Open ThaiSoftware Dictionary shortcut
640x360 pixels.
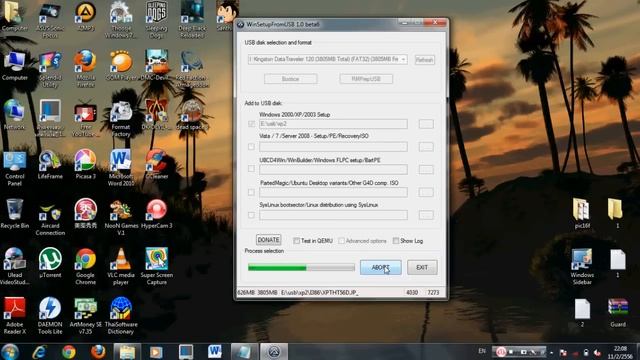click(121, 316)
